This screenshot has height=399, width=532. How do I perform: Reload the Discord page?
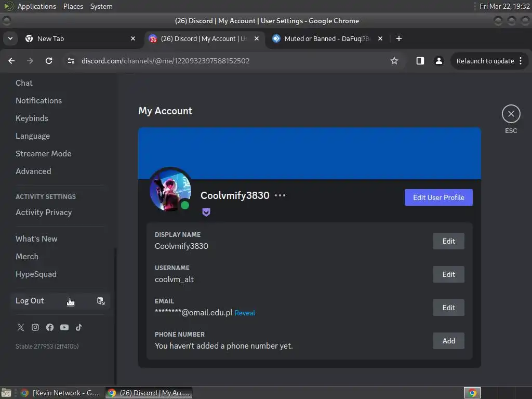coord(49,61)
